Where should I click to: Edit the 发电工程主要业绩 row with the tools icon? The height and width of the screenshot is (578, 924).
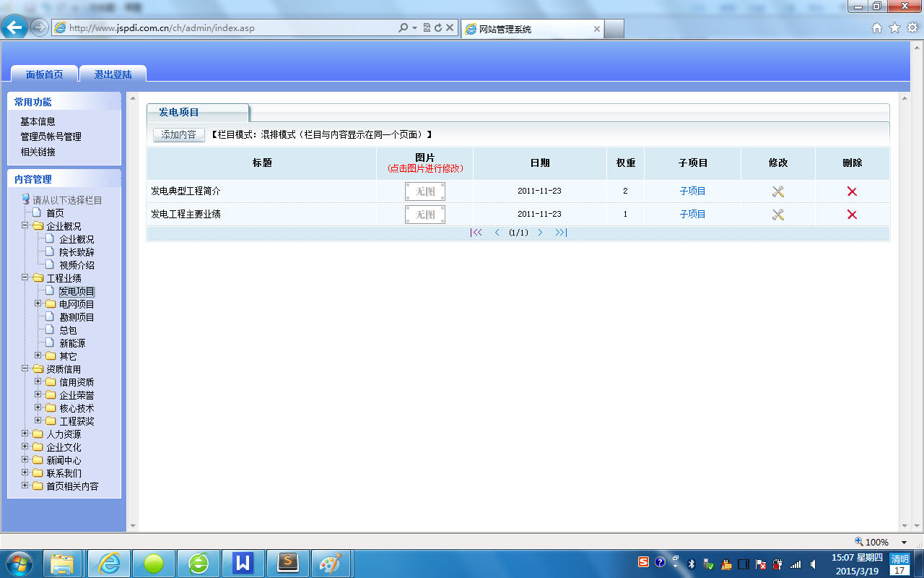coord(777,215)
